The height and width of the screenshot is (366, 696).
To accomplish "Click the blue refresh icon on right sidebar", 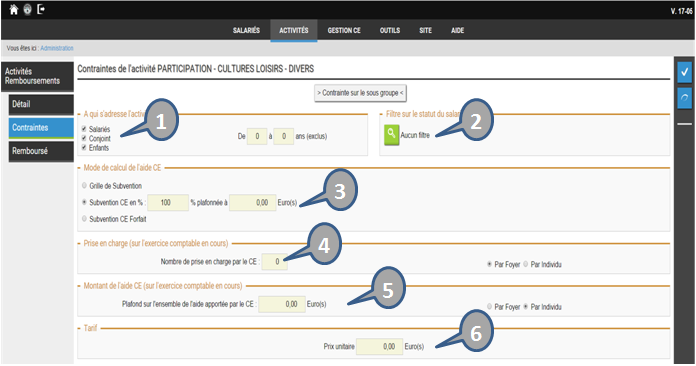I will pos(685,98).
